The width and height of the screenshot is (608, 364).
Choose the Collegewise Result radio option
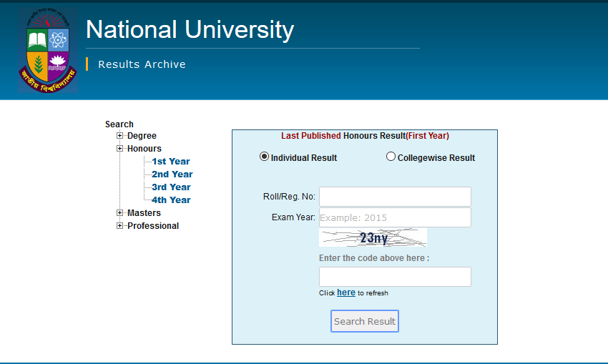click(x=391, y=157)
